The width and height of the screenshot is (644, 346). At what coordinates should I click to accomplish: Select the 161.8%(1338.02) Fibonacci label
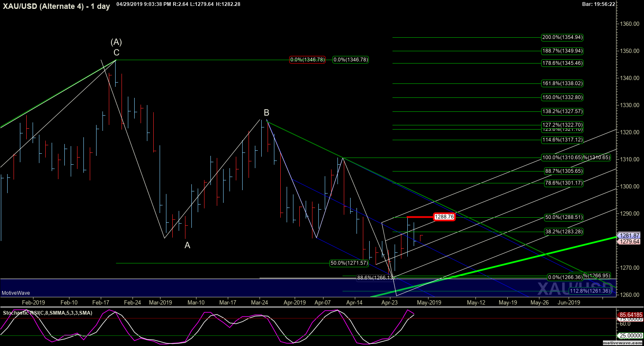562,83
